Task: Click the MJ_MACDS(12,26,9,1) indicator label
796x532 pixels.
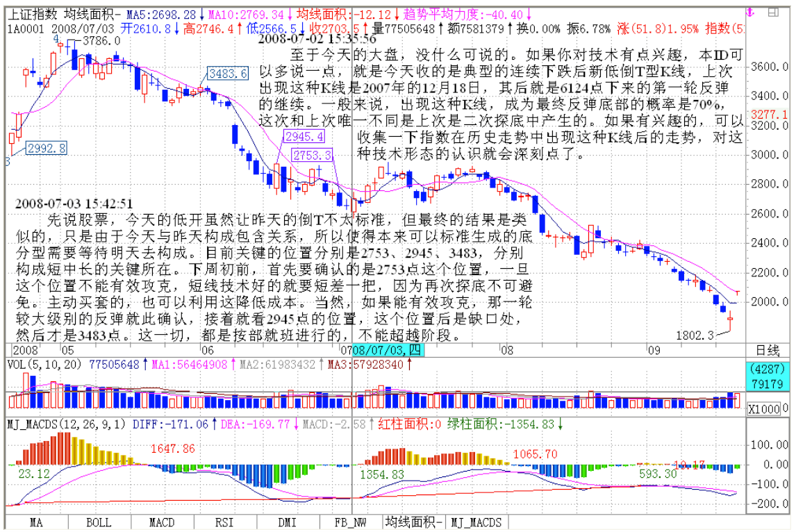Action: (x=66, y=424)
